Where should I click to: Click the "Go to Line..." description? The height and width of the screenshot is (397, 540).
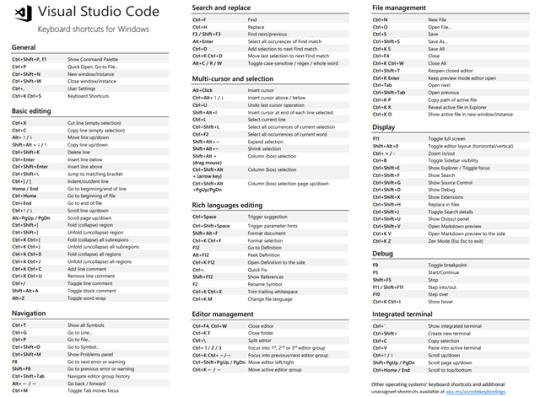[x=80, y=333]
